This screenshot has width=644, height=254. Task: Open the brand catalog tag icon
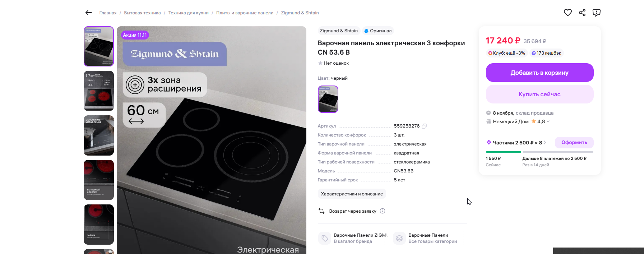[325, 238]
